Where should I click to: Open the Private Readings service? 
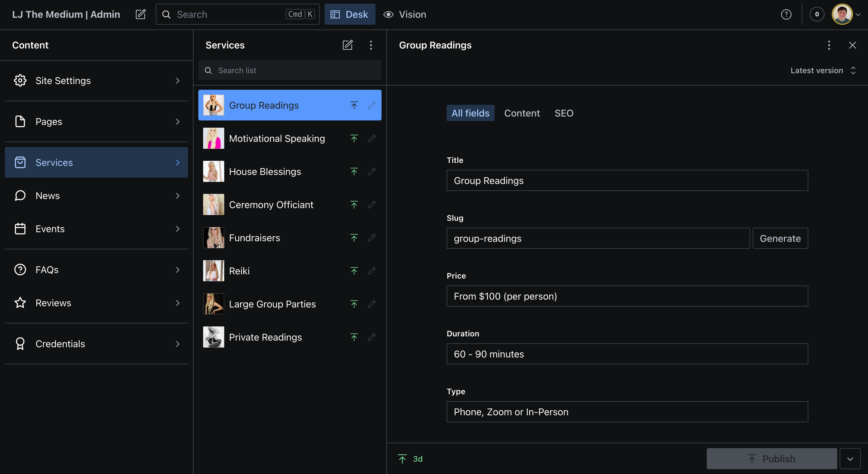click(x=266, y=337)
